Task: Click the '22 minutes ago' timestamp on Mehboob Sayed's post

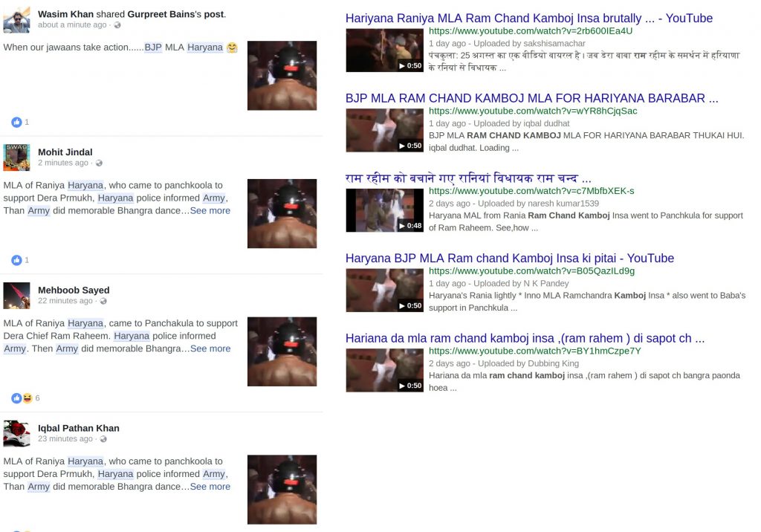Action: coord(65,300)
